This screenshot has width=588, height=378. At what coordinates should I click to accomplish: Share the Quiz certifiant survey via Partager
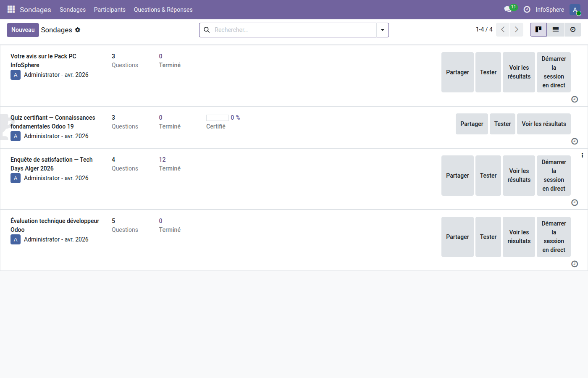472,123
